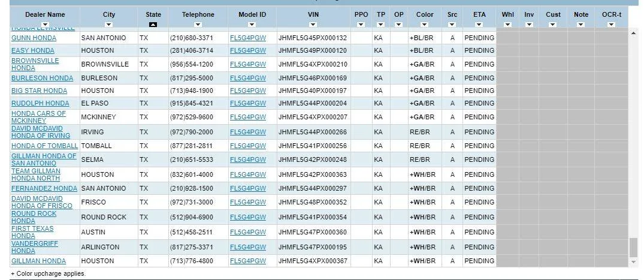Open FL5G4PGW model link in GUNN HONDA row
This screenshot has width=644, height=280.
tap(247, 38)
